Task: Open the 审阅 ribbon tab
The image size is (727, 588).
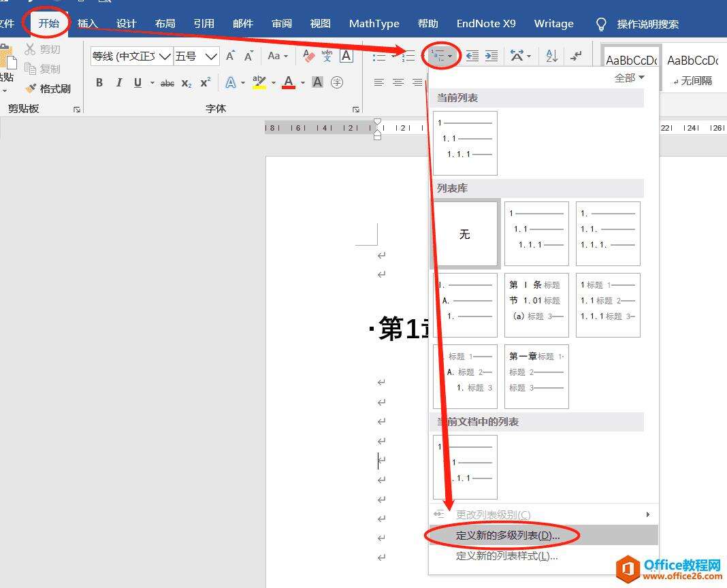Action: pyautogui.click(x=282, y=23)
